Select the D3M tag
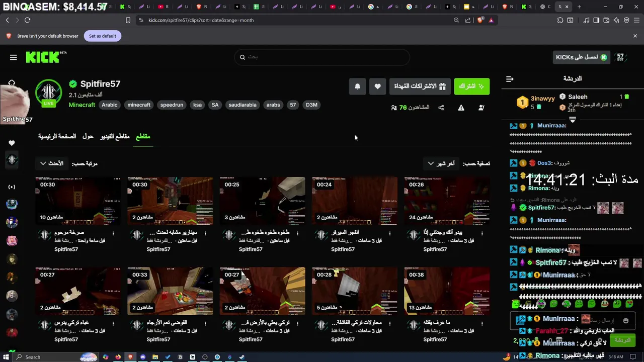The width and height of the screenshot is (644, 362). 311,105
